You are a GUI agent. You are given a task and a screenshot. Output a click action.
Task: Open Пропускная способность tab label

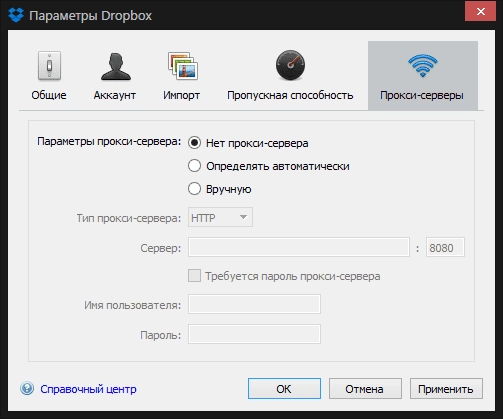290,95
